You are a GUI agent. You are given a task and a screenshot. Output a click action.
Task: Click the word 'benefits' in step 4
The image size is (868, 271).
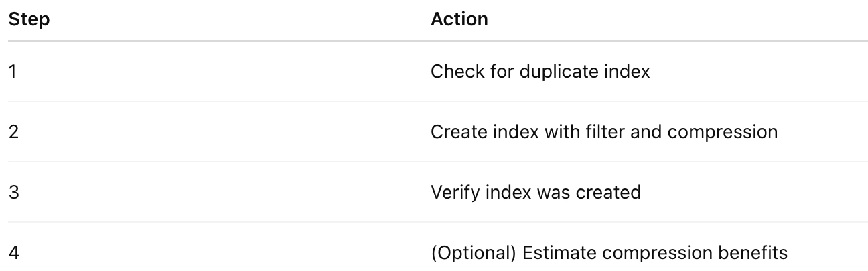pyautogui.click(x=753, y=253)
